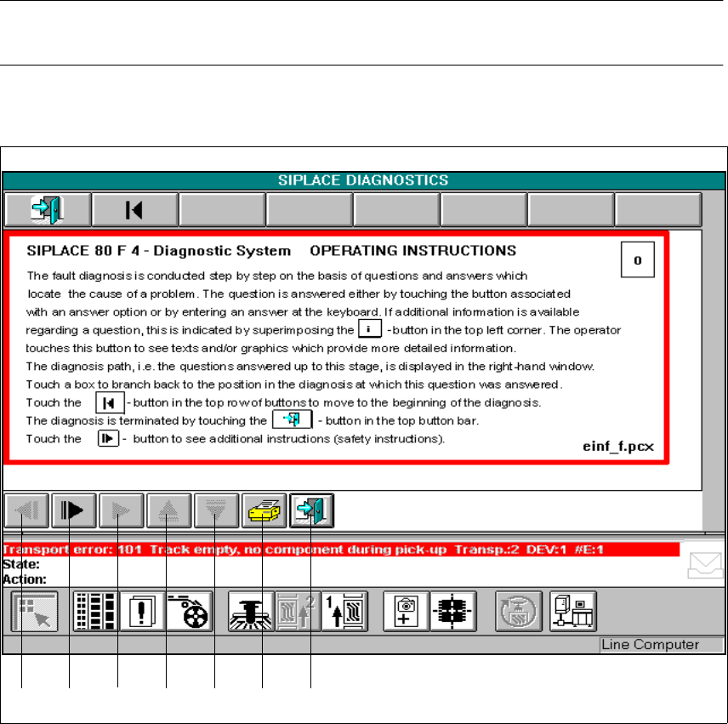Open the envelope message icon

(x=705, y=565)
